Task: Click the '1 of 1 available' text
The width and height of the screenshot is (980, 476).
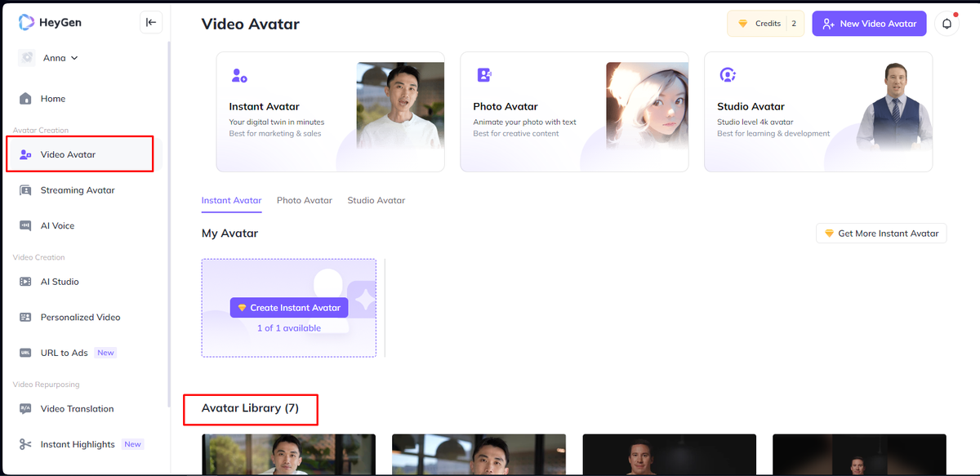Action: click(x=289, y=328)
